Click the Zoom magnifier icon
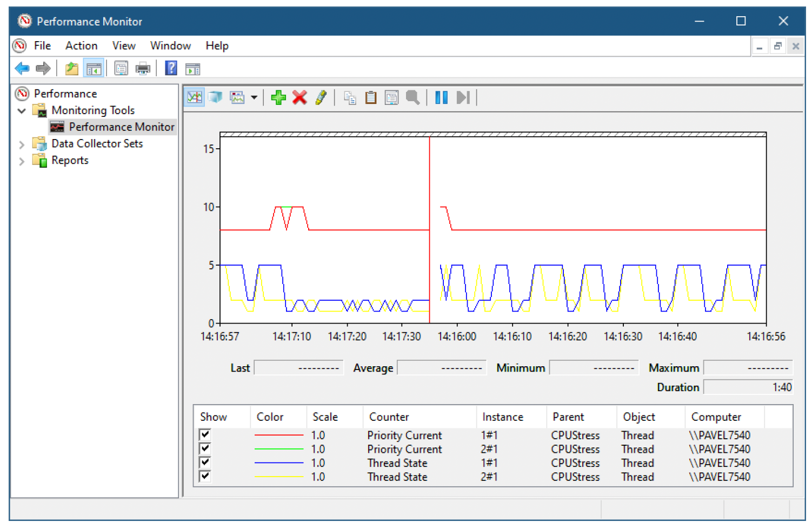The height and width of the screenshot is (528, 812). tap(413, 97)
